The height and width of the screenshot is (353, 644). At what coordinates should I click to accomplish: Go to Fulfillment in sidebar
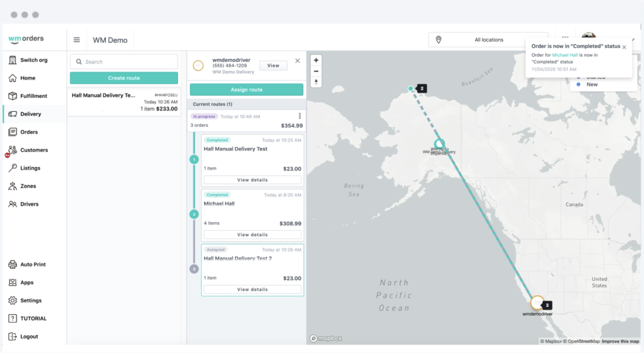click(x=34, y=96)
